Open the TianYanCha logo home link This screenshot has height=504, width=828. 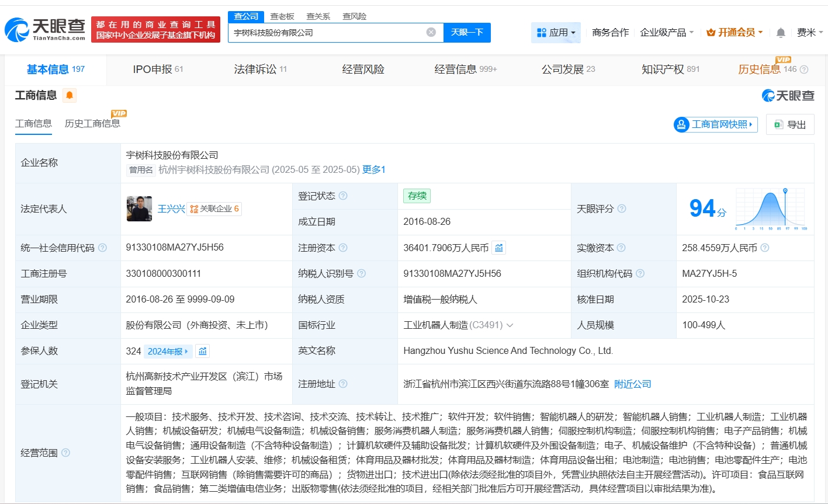coord(45,29)
